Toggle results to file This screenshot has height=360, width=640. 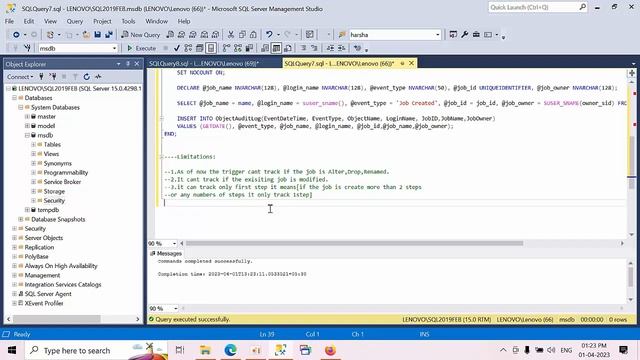288,48
